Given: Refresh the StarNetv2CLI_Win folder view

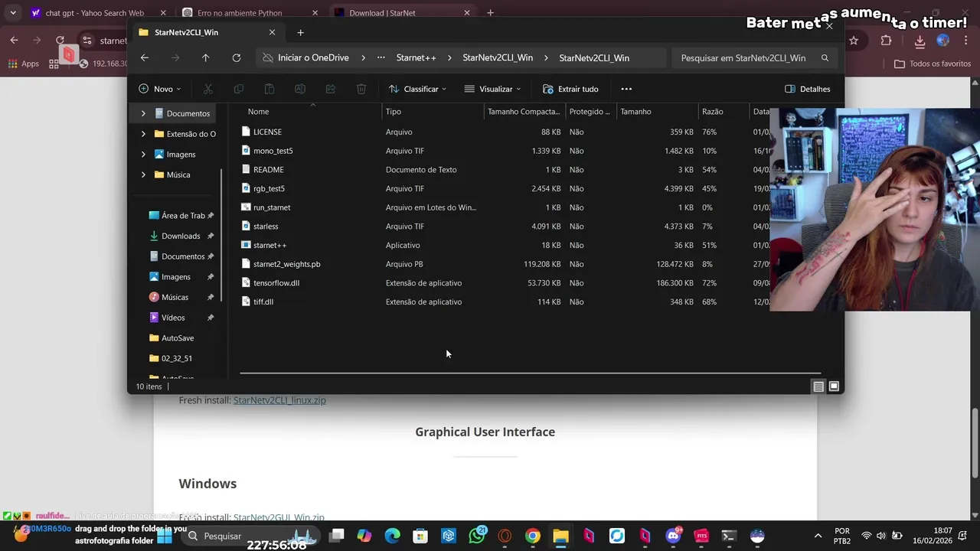Looking at the screenshot, I should [x=237, y=58].
